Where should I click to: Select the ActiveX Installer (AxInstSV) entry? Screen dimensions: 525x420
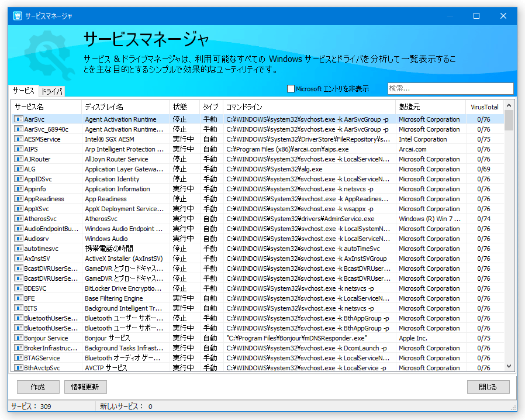click(x=123, y=259)
